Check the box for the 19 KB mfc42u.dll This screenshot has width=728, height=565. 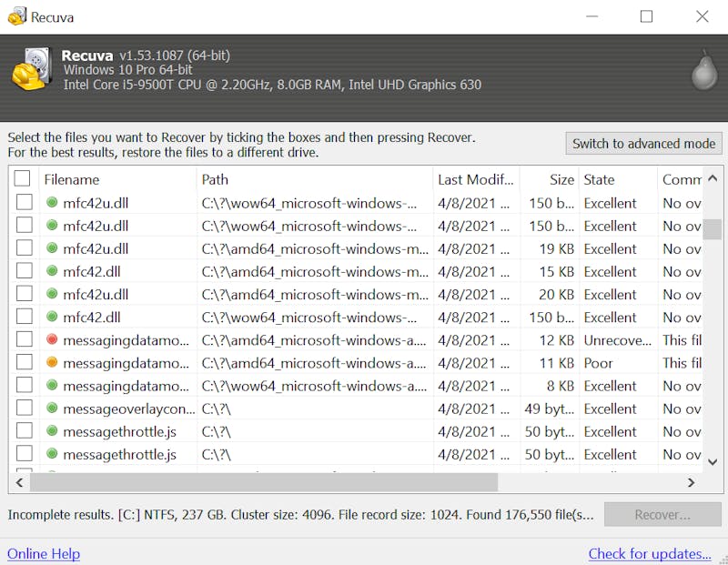25,247
